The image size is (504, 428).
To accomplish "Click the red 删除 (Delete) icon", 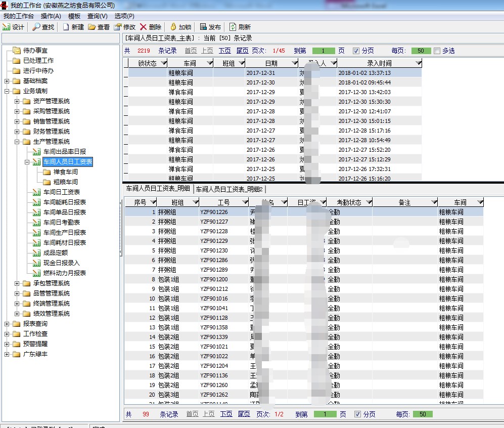I will pyautogui.click(x=144, y=27).
